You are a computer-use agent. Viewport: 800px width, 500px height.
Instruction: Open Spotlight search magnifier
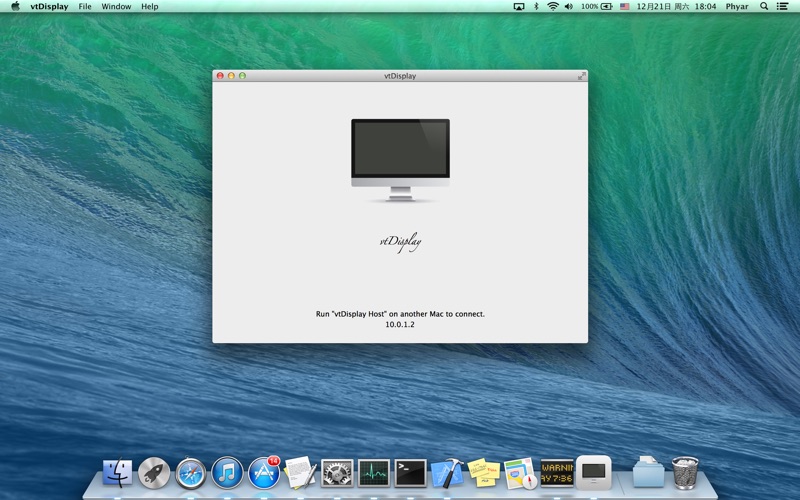click(x=764, y=6)
